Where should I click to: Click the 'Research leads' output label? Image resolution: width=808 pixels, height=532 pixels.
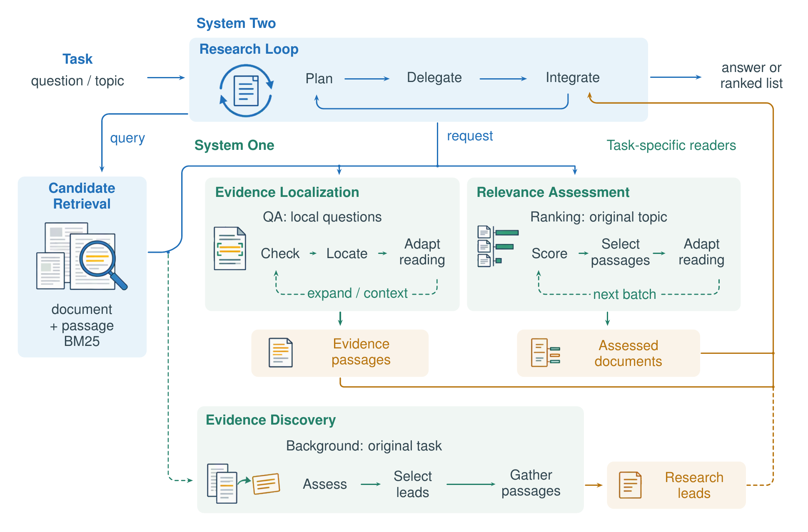click(694, 485)
